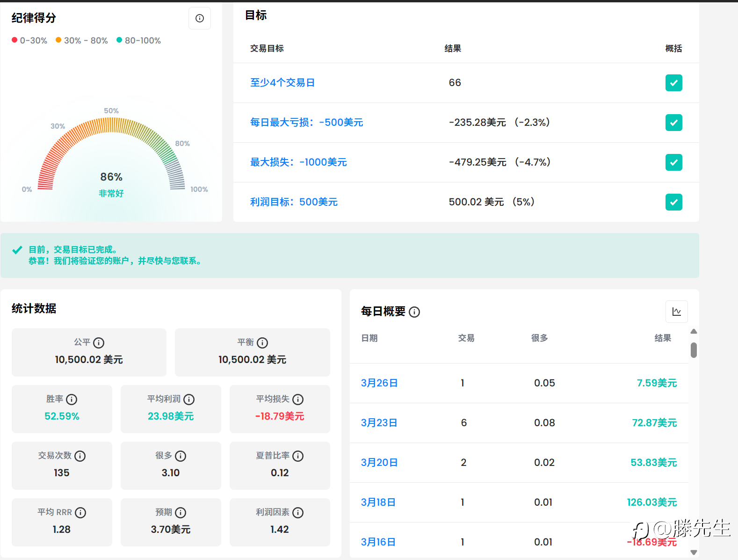Click info icon beside 夏普比率

coord(298,456)
